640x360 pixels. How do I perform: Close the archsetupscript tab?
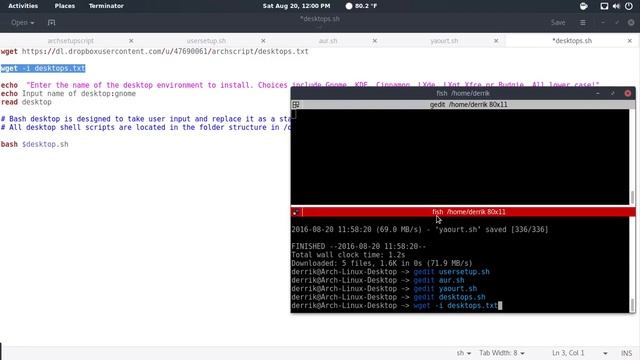(131, 41)
